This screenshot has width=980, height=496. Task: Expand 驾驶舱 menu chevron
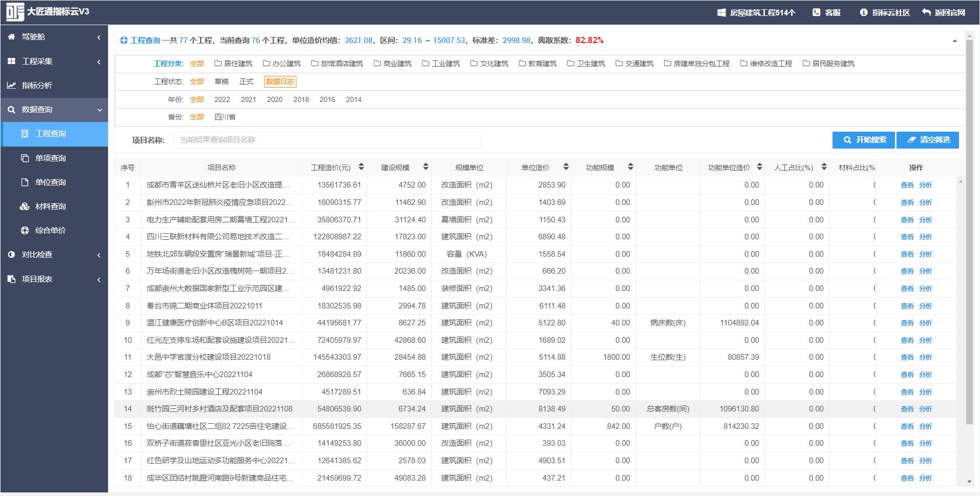(99, 37)
